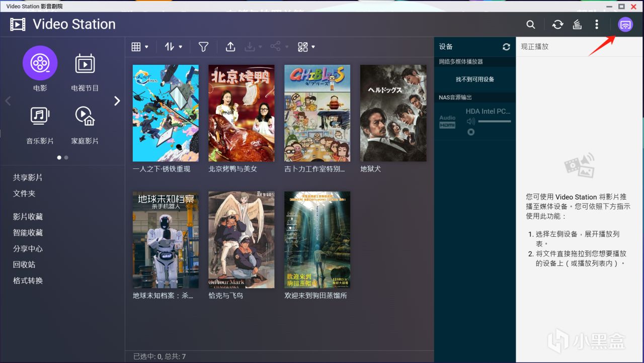Image resolution: width=644 pixels, height=363 pixels.
Task: Open 影片收藏 in the sidebar
Action: pyautogui.click(x=28, y=217)
